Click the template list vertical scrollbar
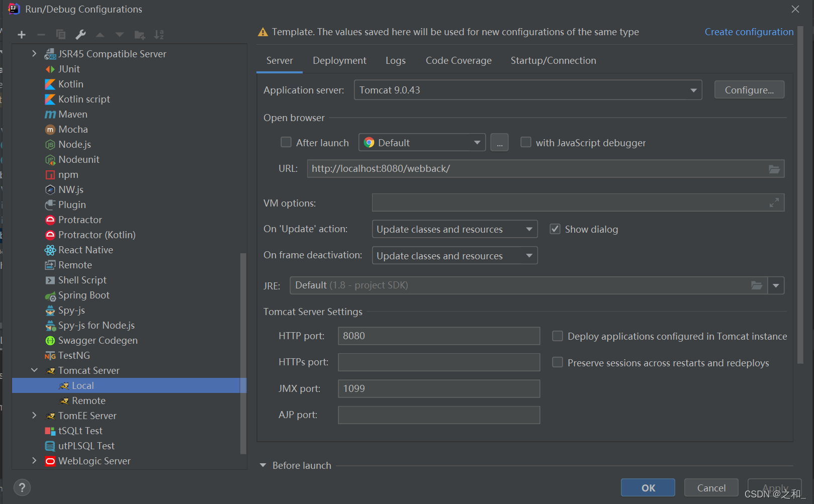This screenshot has width=814, height=504. [x=243, y=353]
